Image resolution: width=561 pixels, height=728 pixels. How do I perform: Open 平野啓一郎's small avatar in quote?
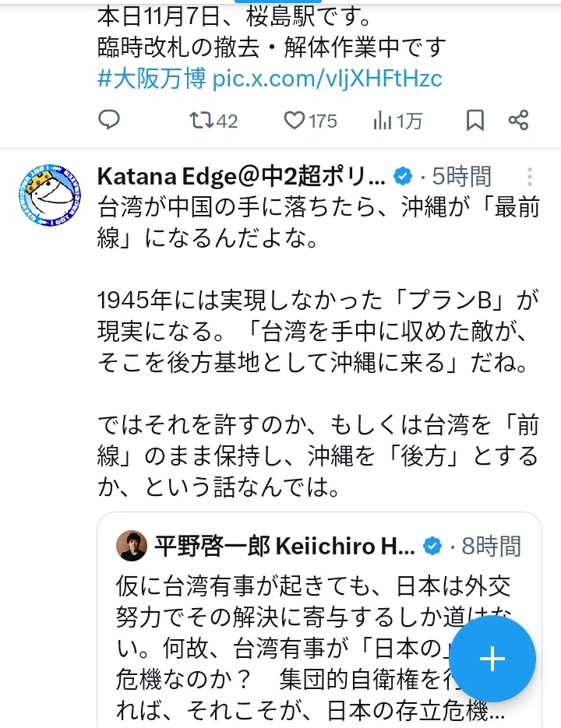[x=131, y=547]
